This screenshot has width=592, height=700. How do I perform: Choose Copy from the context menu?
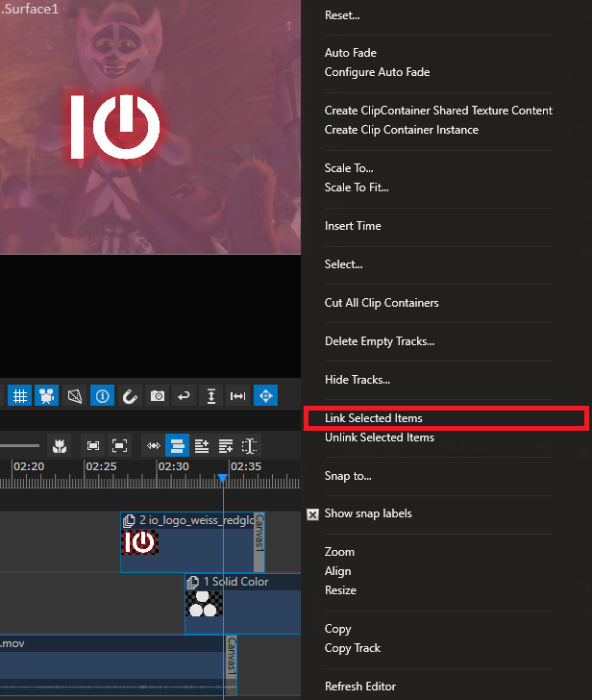[337, 629]
